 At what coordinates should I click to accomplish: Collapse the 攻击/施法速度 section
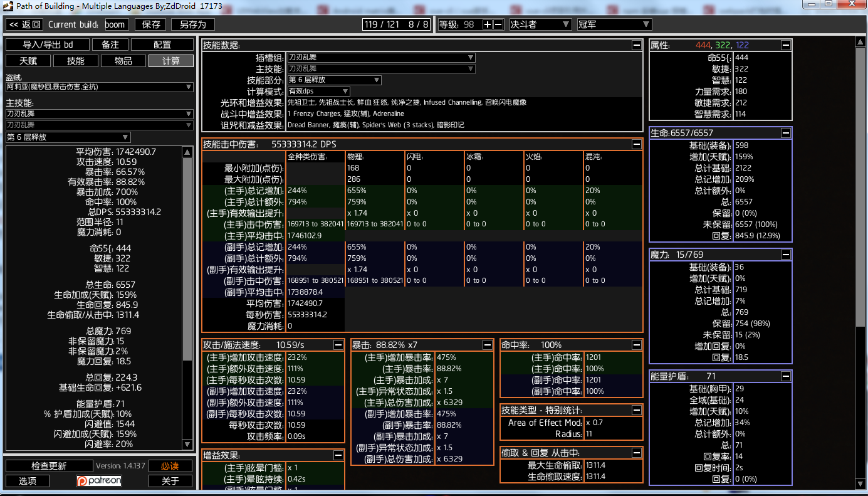click(x=338, y=345)
